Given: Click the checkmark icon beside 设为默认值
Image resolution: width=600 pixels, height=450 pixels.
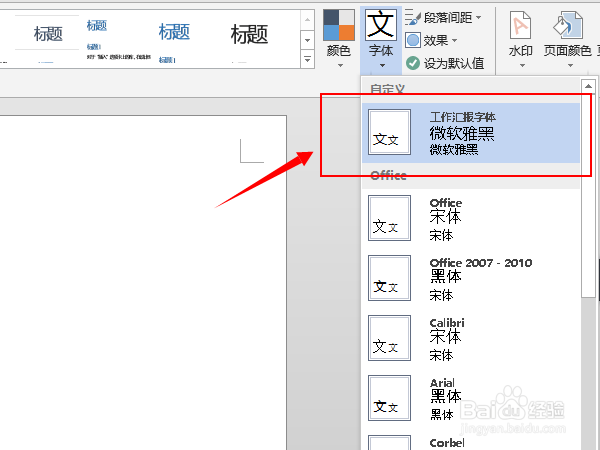Looking at the screenshot, I should pyautogui.click(x=413, y=63).
